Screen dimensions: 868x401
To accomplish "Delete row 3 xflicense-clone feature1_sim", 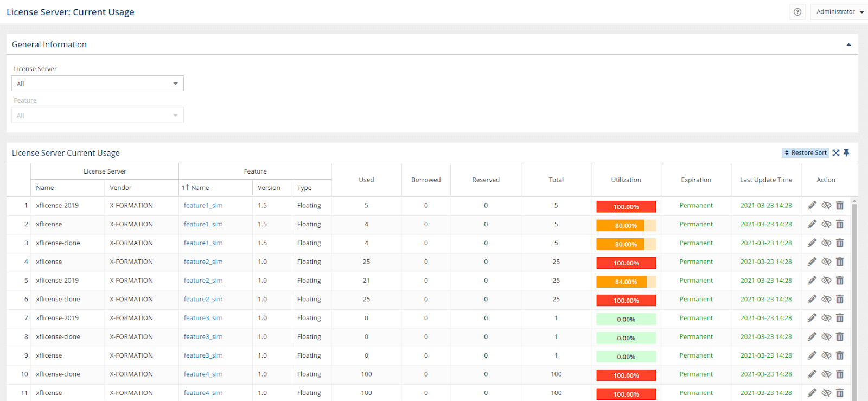I will tap(840, 243).
